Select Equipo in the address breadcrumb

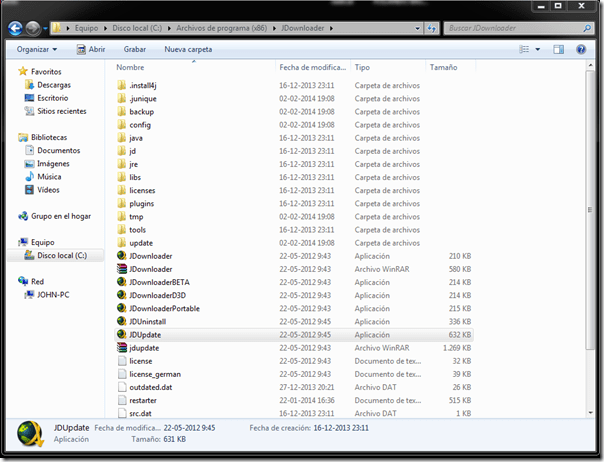click(x=86, y=28)
